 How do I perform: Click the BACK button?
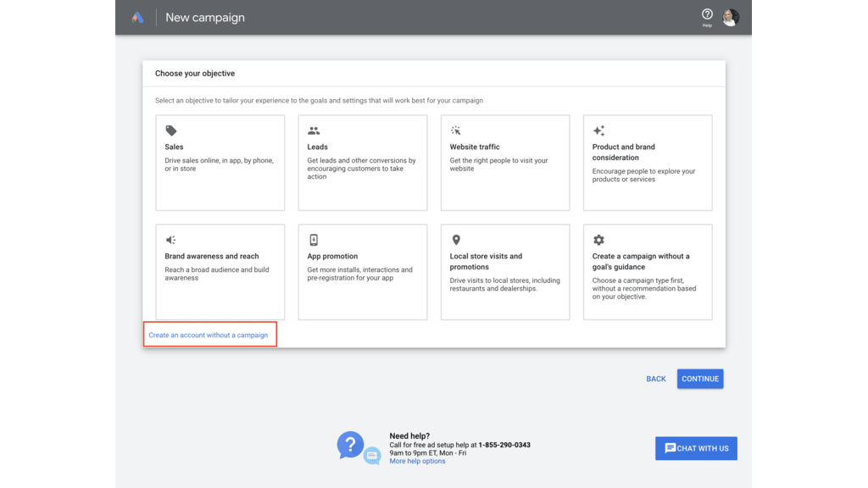pyautogui.click(x=656, y=379)
